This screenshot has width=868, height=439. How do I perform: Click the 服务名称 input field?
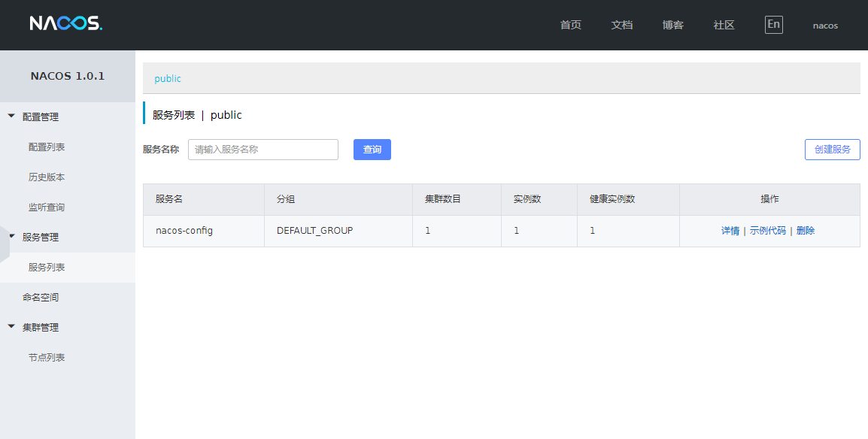[x=263, y=149]
